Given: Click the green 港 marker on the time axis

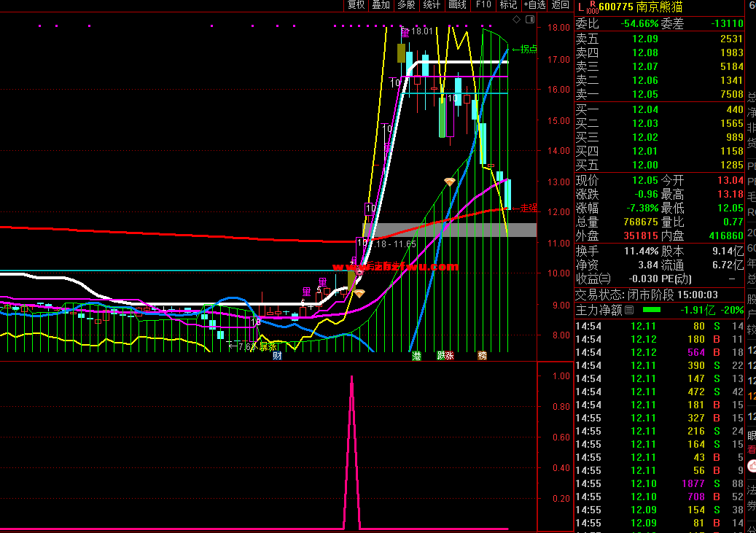Looking at the screenshot, I should (416, 356).
